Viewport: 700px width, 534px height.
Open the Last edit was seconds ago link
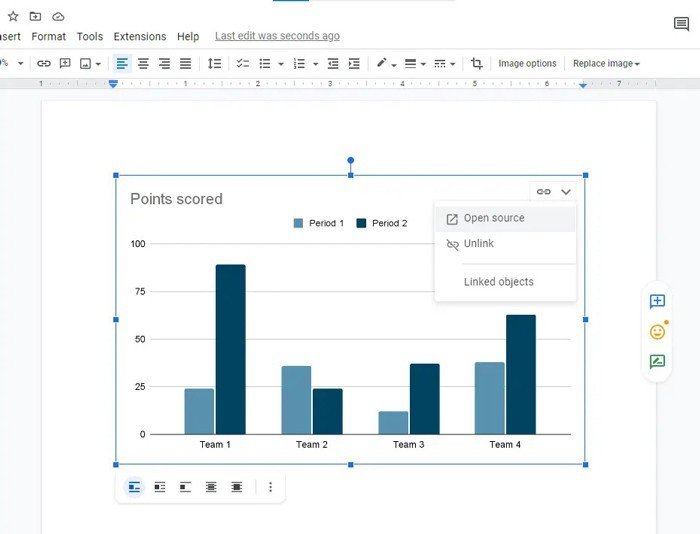[x=277, y=36]
